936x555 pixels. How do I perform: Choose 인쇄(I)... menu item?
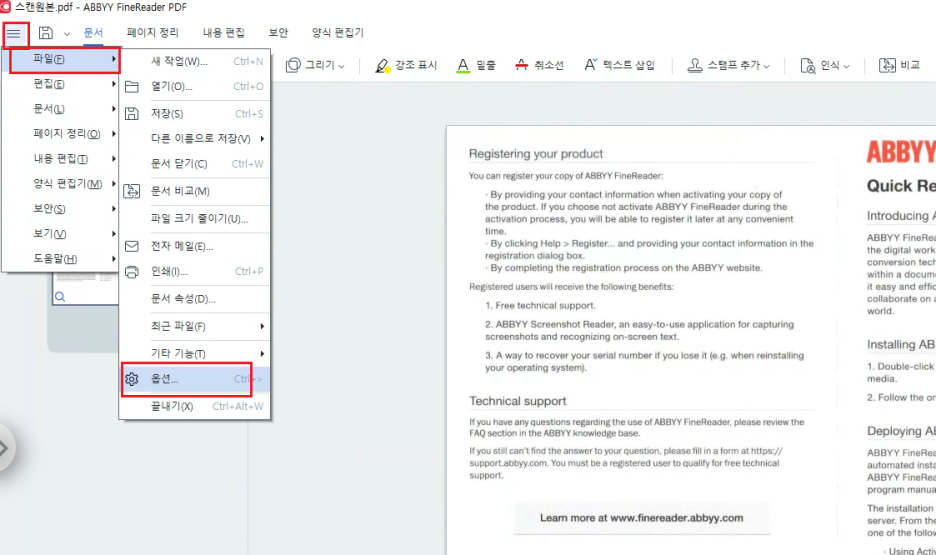point(195,272)
